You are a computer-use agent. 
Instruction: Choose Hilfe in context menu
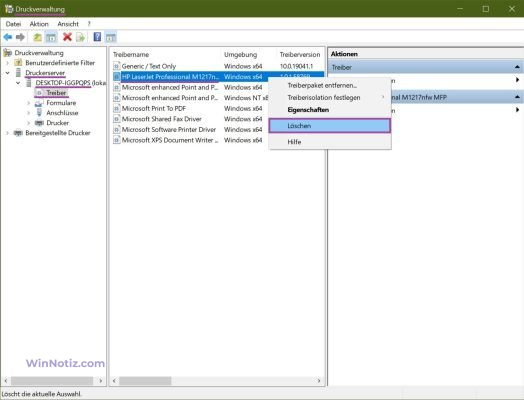pos(330,142)
